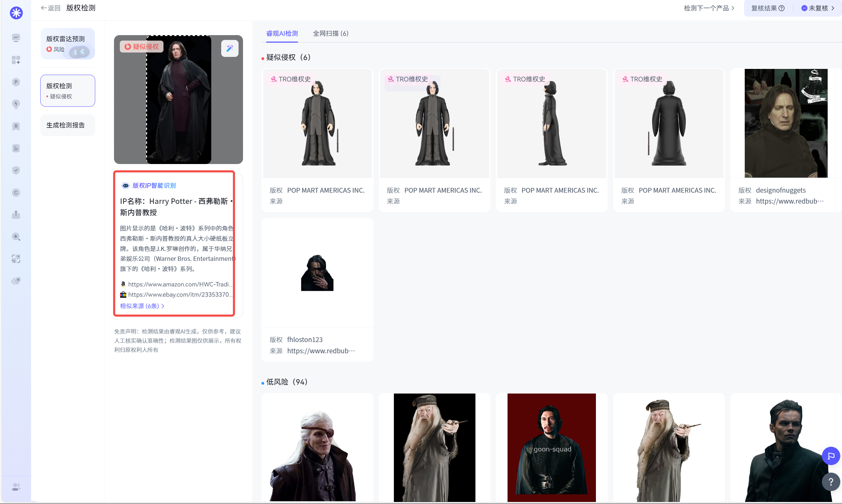Go to 检测下一个产品

click(x=709, y=8)
